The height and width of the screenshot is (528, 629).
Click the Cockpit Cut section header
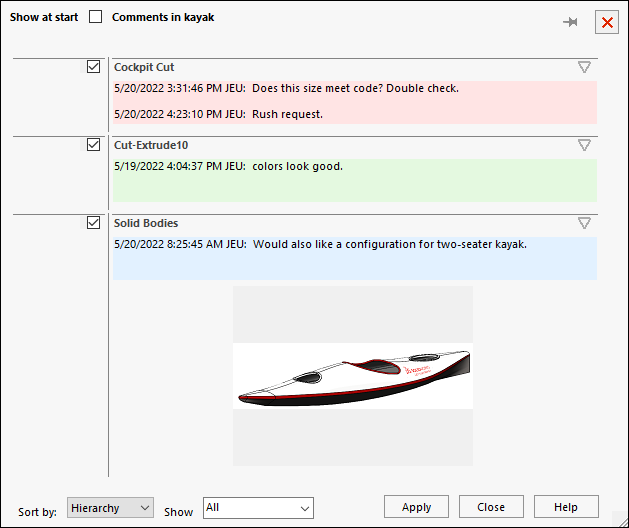[x=144, y=67]
